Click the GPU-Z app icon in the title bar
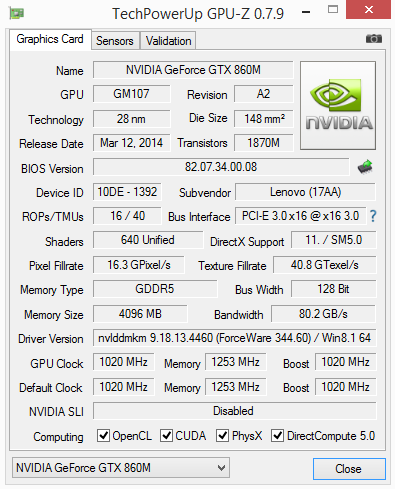This screenshot has height=489, width=395. [x=17, y=13]
